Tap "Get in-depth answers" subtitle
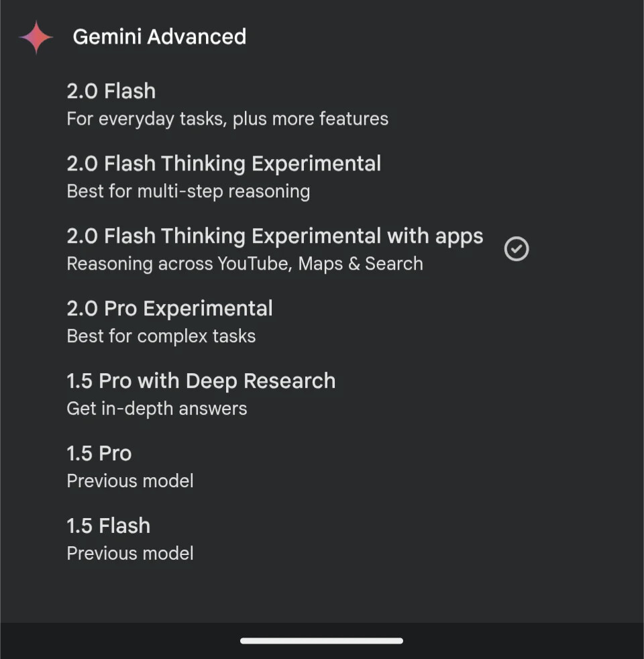Viewport: 644px width, 659px height. pos(156,409)
